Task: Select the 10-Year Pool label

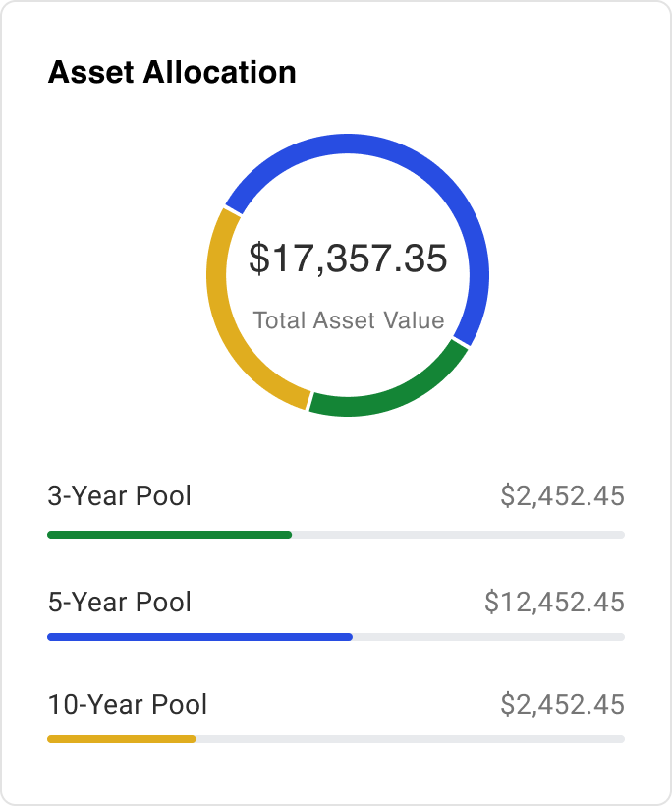Action: (x=128, y=704)
